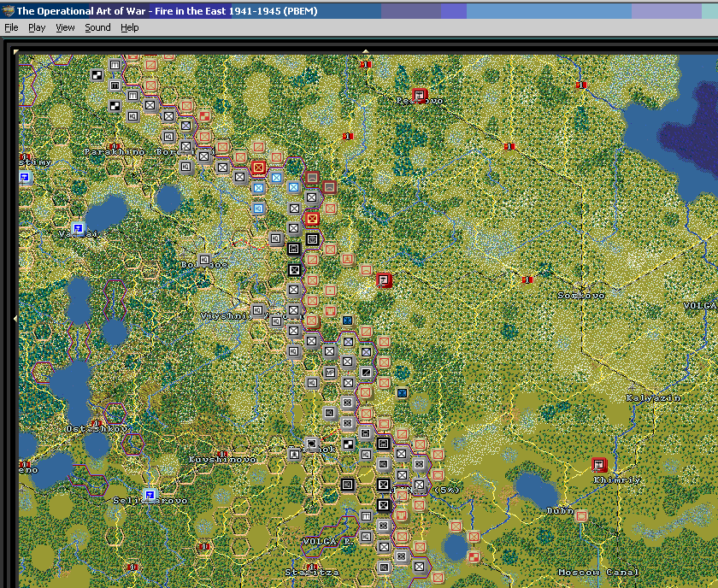Screen dimensions: 718x588
Task: Click the Parakhino town label
Action: pyautogui.click(x=115, y=151)
